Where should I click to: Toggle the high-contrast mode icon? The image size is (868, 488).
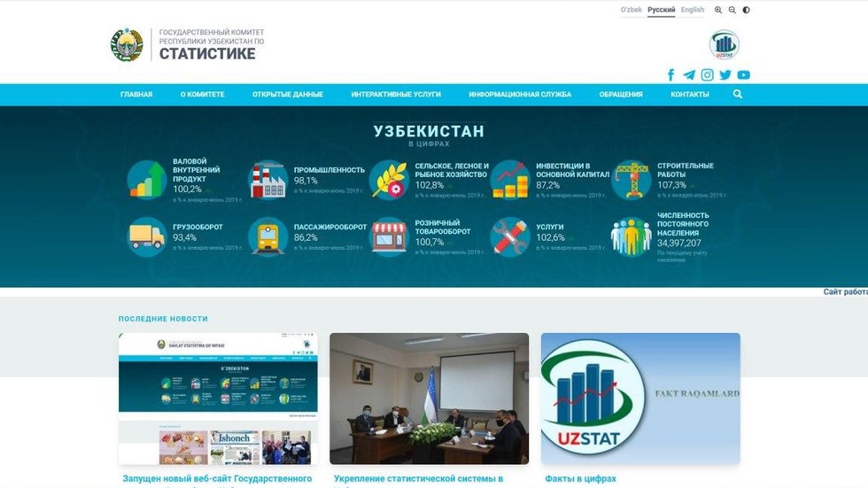[746, 11]
